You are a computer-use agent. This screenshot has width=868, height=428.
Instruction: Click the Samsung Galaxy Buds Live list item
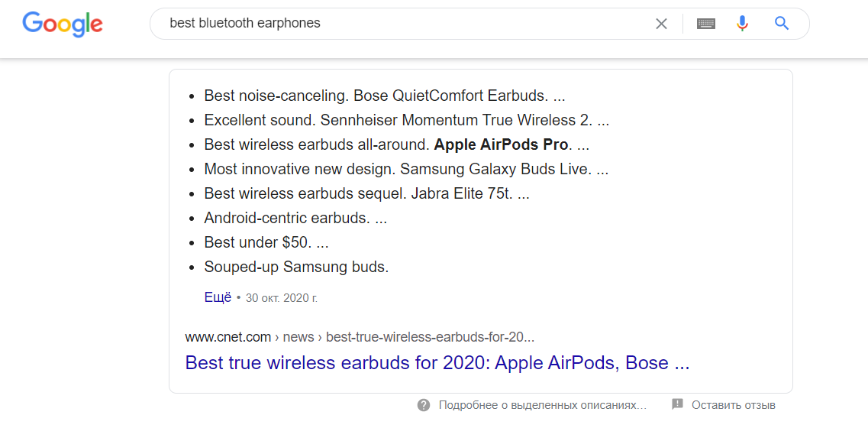[x=406, y=169]
